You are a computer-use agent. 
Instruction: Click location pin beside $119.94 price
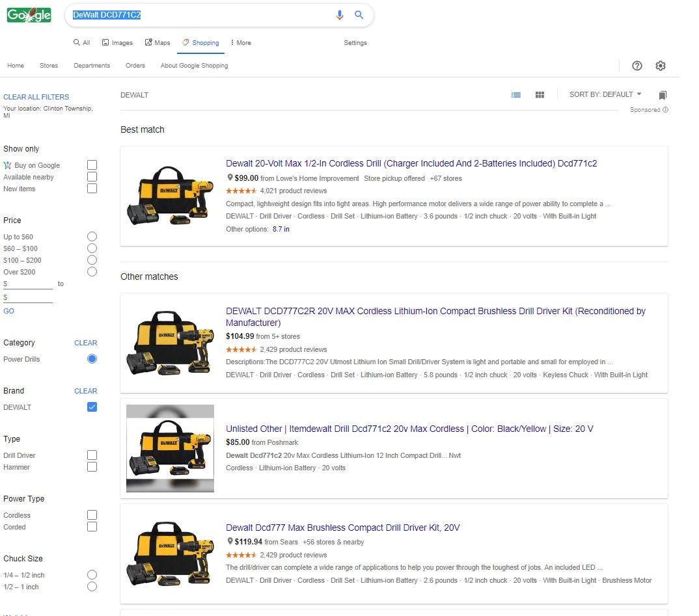[230, 541]
